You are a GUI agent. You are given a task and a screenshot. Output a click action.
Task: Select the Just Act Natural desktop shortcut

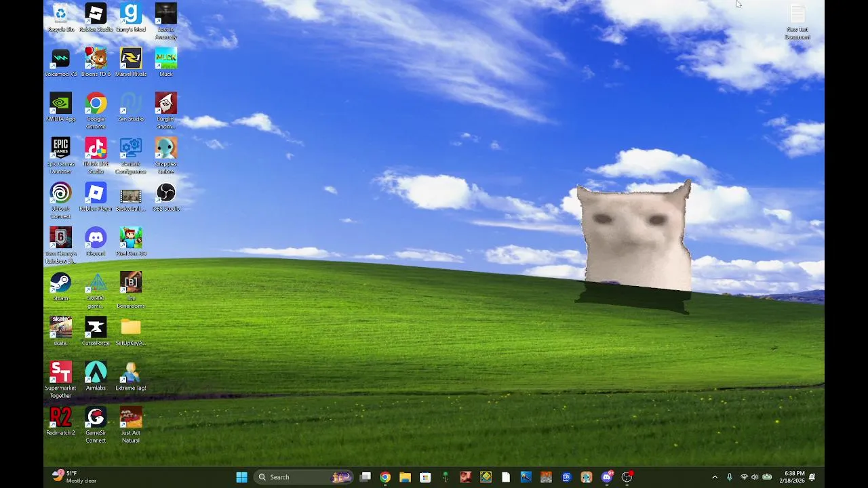[x=131, y=425]
